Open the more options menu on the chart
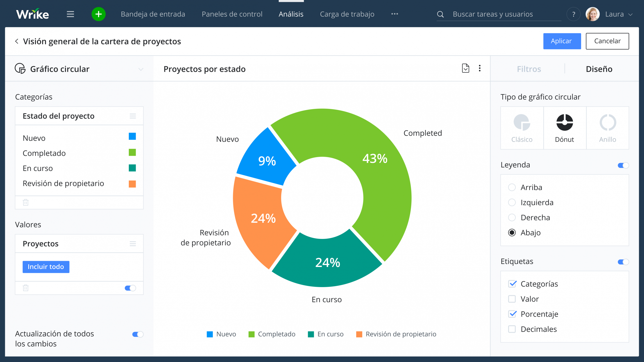This screenshot has height=362, width=644. coord(480,68)
